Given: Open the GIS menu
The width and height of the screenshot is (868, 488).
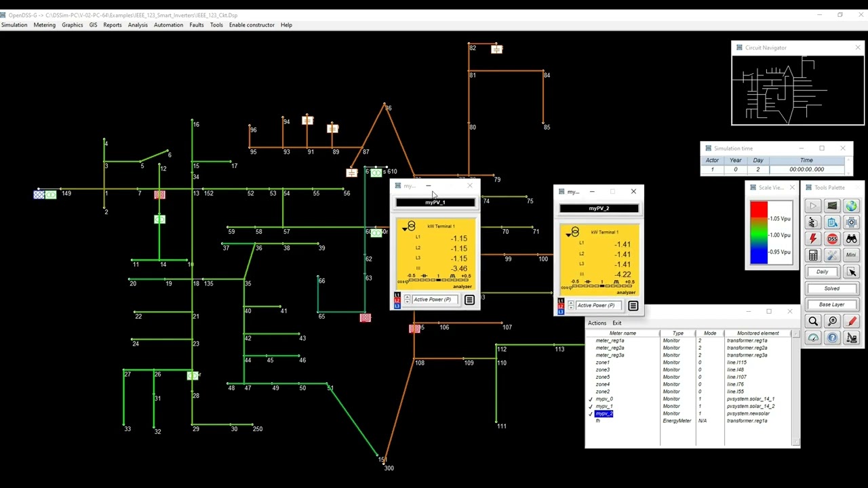Looking at the screenshot, I should pyautogui.click(x=93, y=25).
